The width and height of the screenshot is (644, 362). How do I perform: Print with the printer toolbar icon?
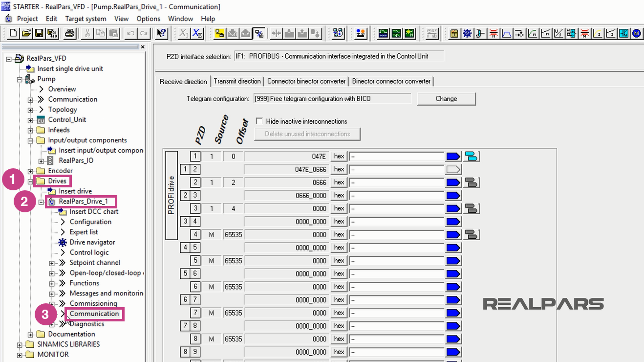(69, 33)
